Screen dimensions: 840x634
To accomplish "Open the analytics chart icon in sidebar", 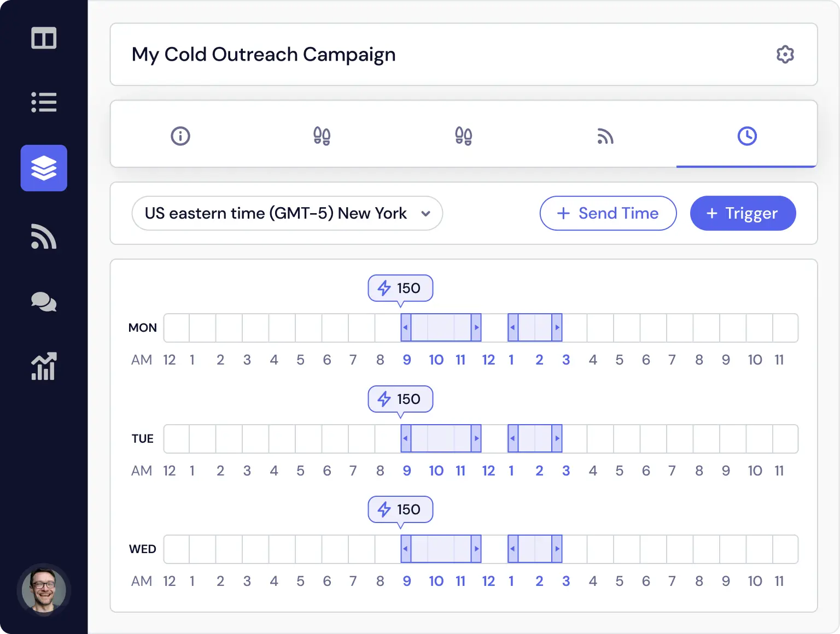I will click(44, 366).
